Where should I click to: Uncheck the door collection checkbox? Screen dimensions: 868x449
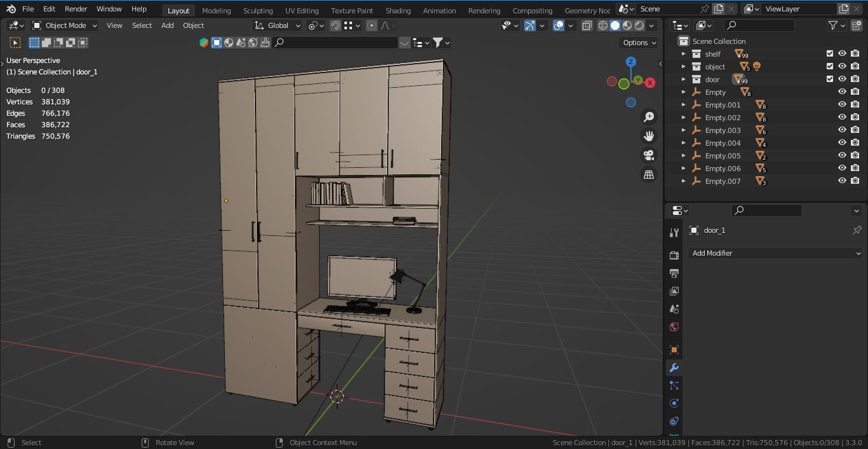[x=830, y=79]
